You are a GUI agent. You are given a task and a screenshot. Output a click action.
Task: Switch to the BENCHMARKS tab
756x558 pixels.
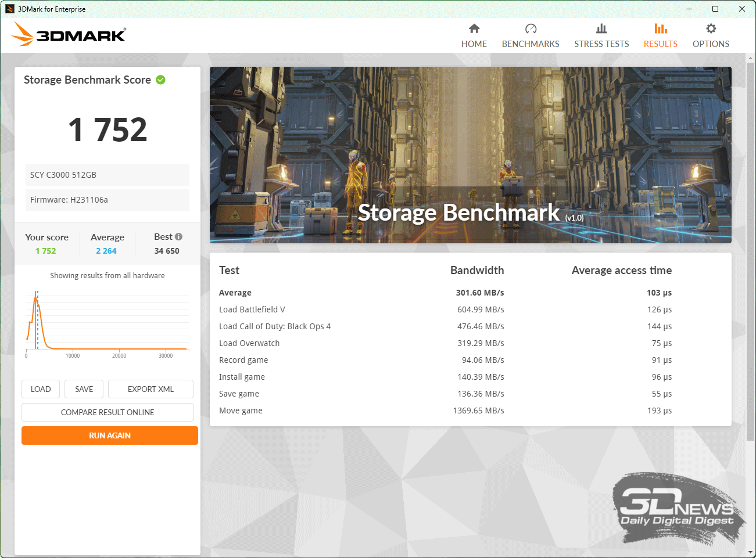(531, 44)
